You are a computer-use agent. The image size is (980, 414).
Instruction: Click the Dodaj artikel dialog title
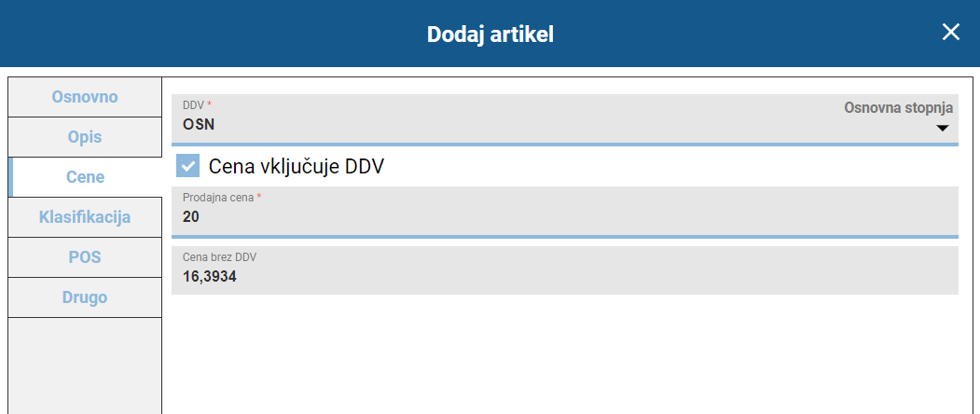tap(490, 34)
